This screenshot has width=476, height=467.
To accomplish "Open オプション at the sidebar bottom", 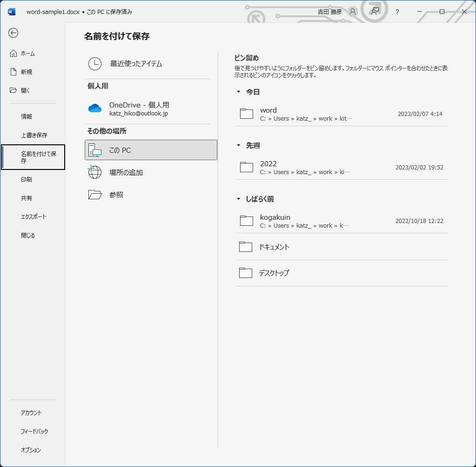I will click(x=31, y=450).
